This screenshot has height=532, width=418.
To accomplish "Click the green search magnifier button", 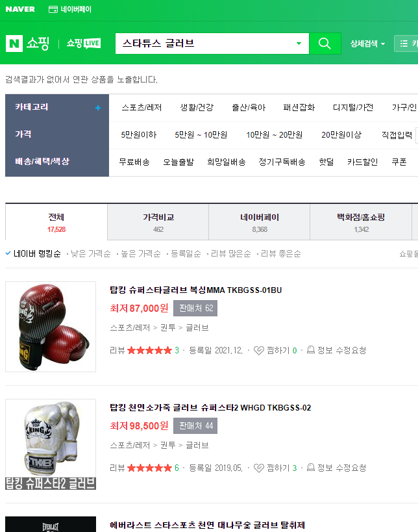I will 325,44.
